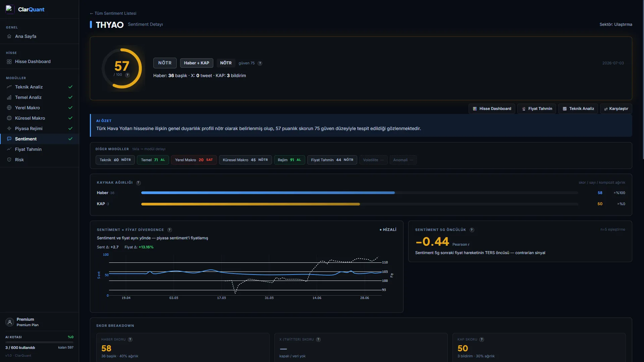
Task: Click the checkmark next to Sentiment
Action: (x=70, y=139)
